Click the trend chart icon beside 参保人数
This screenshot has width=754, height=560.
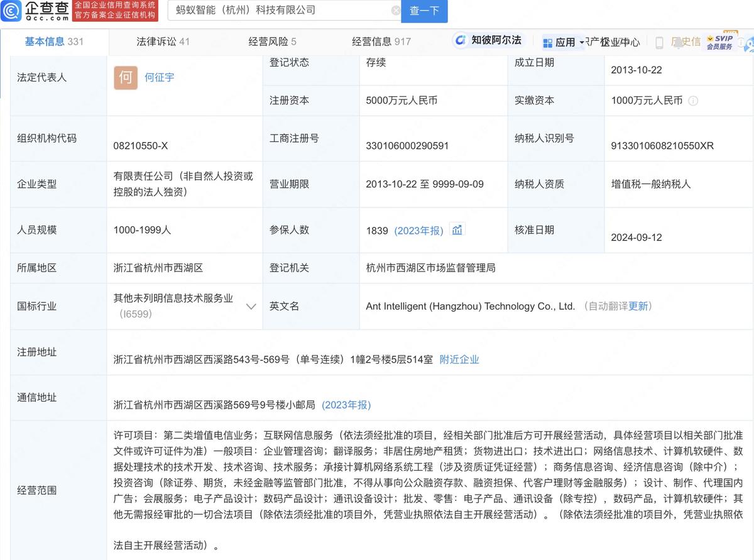(457, 230)
